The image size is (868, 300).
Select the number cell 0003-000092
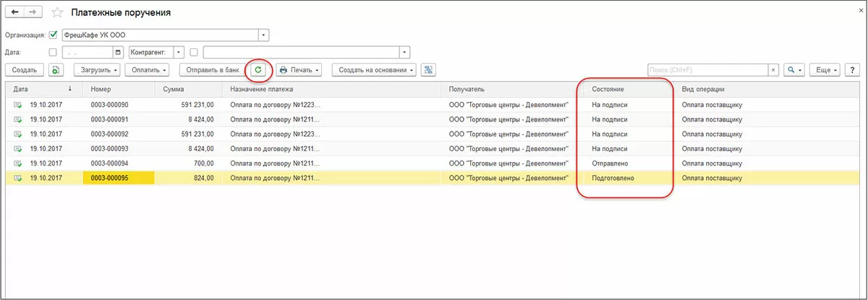point(119,134)
